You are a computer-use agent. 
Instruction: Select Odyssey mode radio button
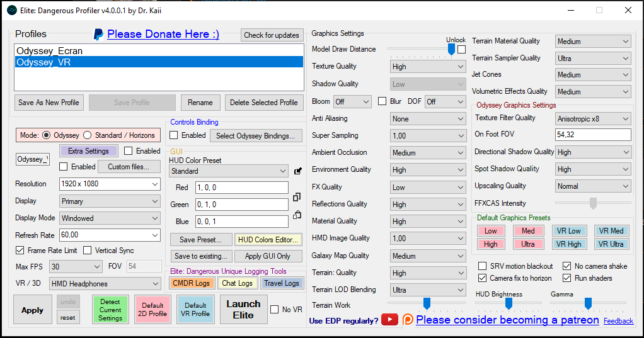pos(47,135)
